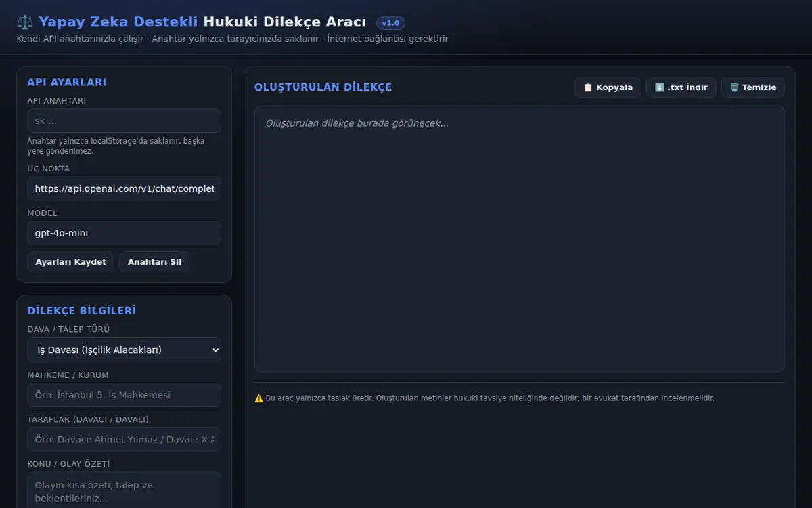Copy the petition with Kopyala button
Viewport: 812px width, 508px height.
pyautogui.click(x=608, y=87)
